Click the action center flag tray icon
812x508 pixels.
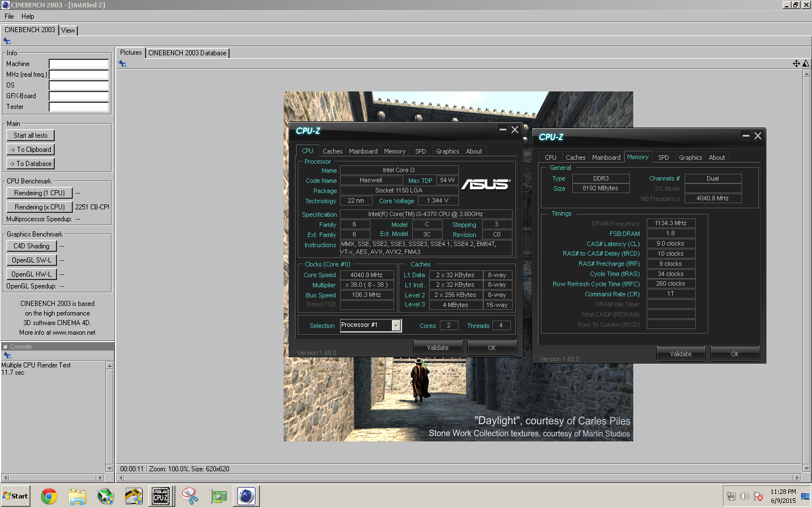[758, 497]
